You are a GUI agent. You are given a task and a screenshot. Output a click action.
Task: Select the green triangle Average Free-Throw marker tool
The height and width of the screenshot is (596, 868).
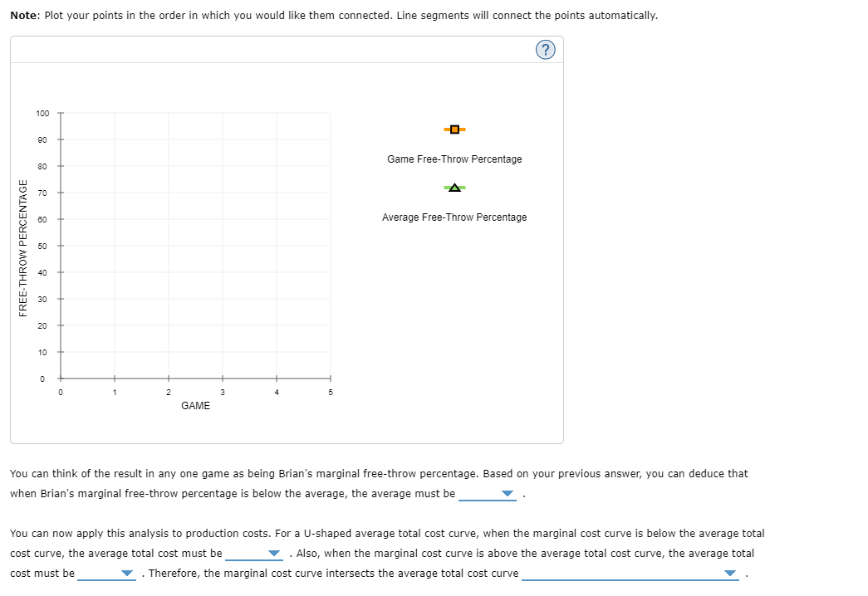454,187
